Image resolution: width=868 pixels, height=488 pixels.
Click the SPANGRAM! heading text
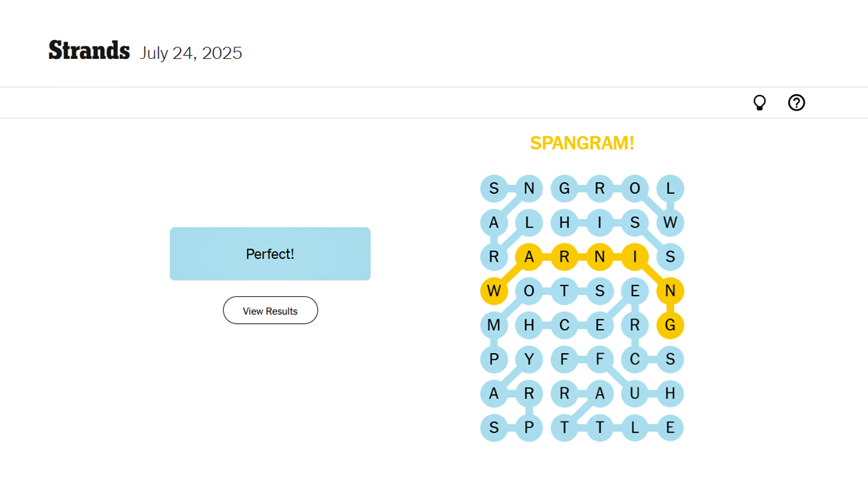(x=582, y=143)
